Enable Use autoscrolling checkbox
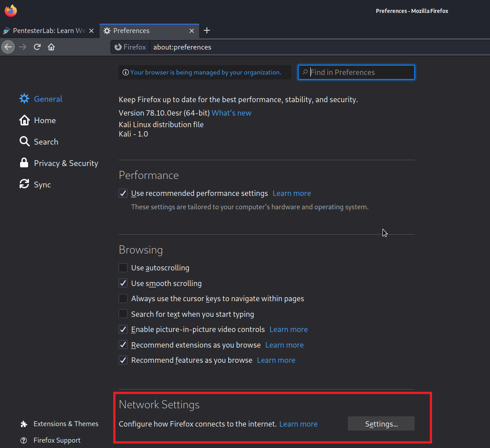This screenshot has width=490, height=448. tap(123, 268)
